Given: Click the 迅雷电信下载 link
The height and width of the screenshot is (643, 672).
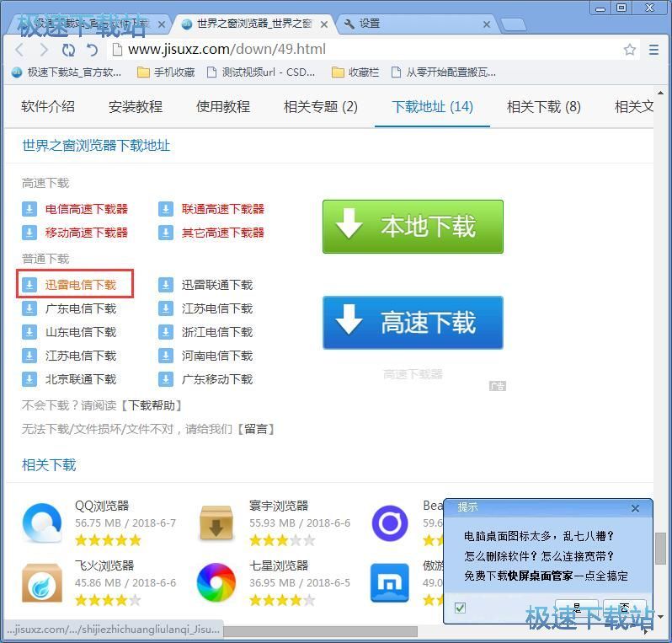Looking at the screenshot, I should click(81, 284).
